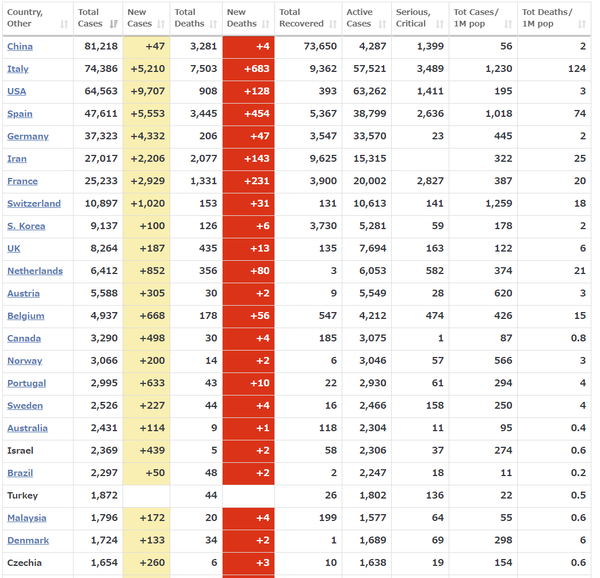600x578 pixels.
Task: Click France's new deaths cell +231
Action: pyautogui.click(x=249, y=181)
